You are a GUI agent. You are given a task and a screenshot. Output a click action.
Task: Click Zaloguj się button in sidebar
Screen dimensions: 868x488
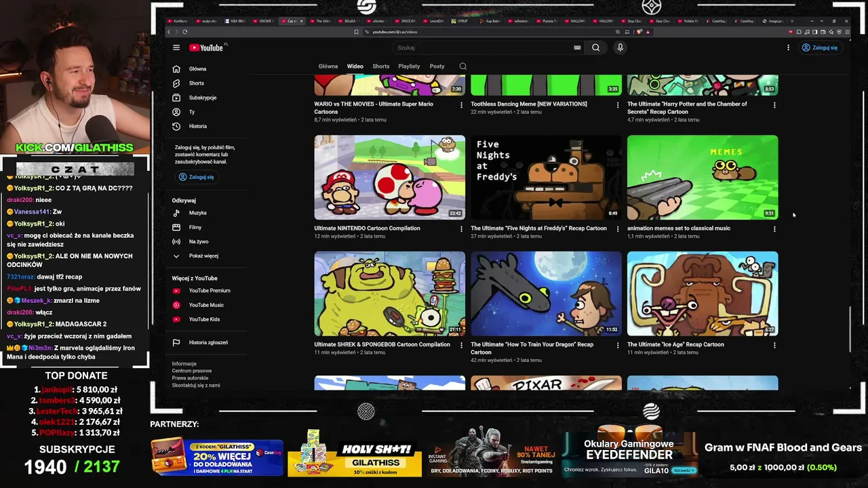pos(197,177)
